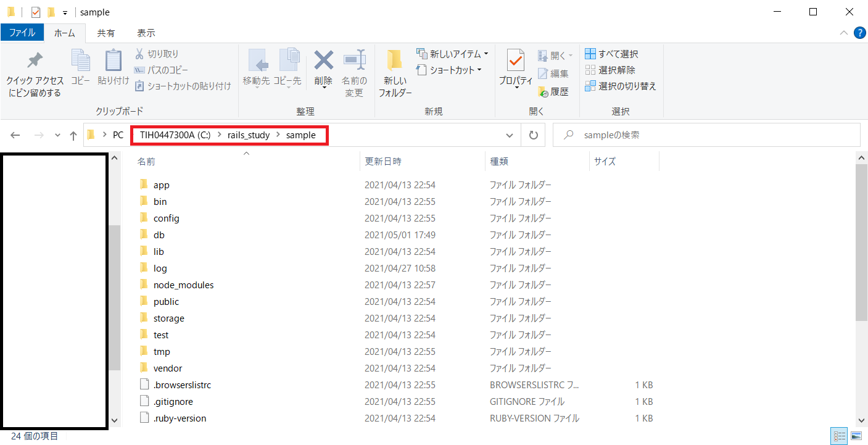Click the Delete (削除) X icon
Screen dimensions: 868x445
[323, 60]
